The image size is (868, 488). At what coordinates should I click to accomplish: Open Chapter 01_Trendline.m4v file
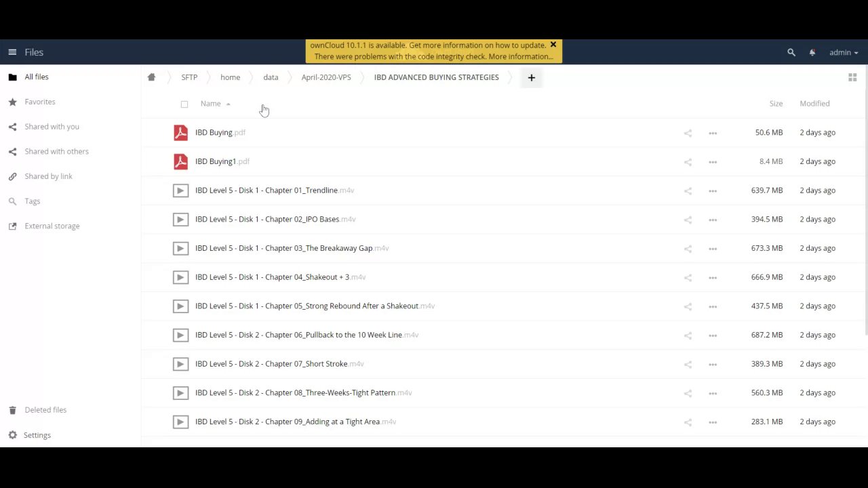[x=275, y=190]
